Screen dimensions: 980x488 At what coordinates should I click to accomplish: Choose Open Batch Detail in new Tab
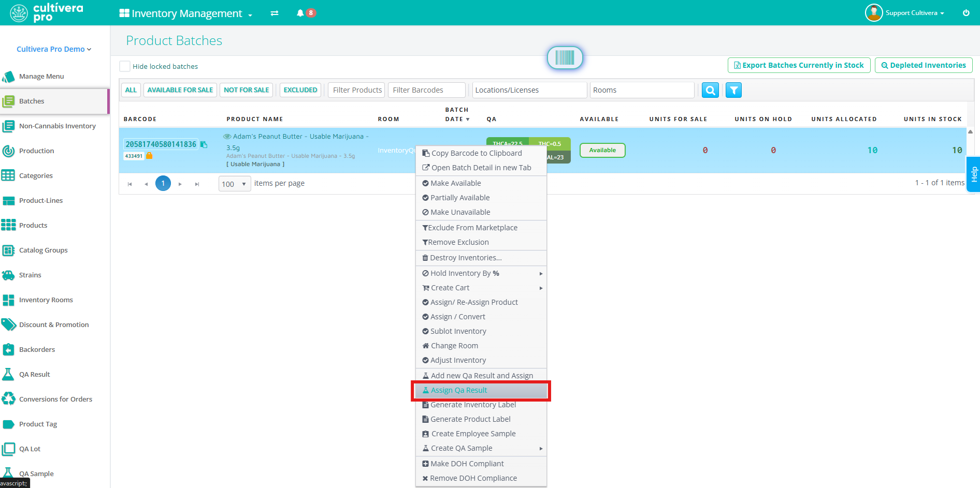[x=481, y=168]
